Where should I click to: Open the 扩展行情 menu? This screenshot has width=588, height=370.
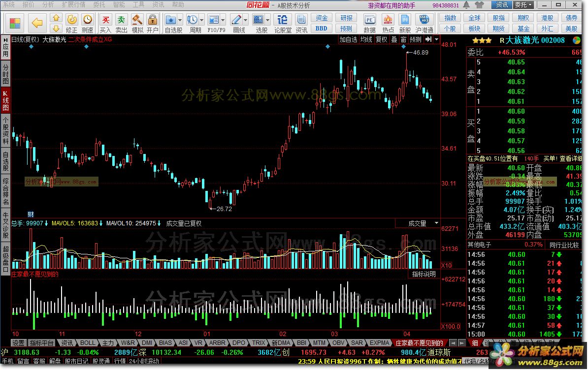pos(73,4)
